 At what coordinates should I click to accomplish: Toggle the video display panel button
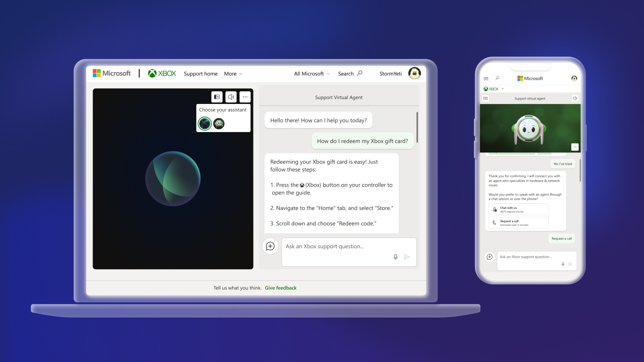coord(217,97)
